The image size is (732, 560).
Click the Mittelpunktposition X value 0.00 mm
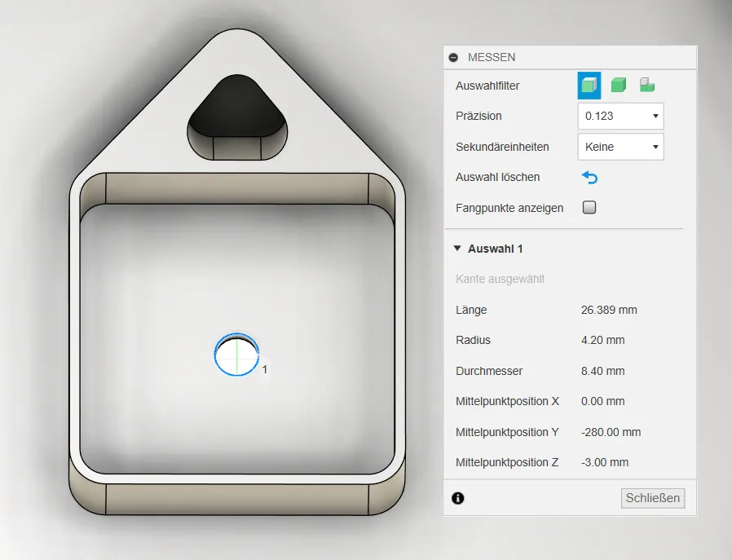[x=603, y=401]
